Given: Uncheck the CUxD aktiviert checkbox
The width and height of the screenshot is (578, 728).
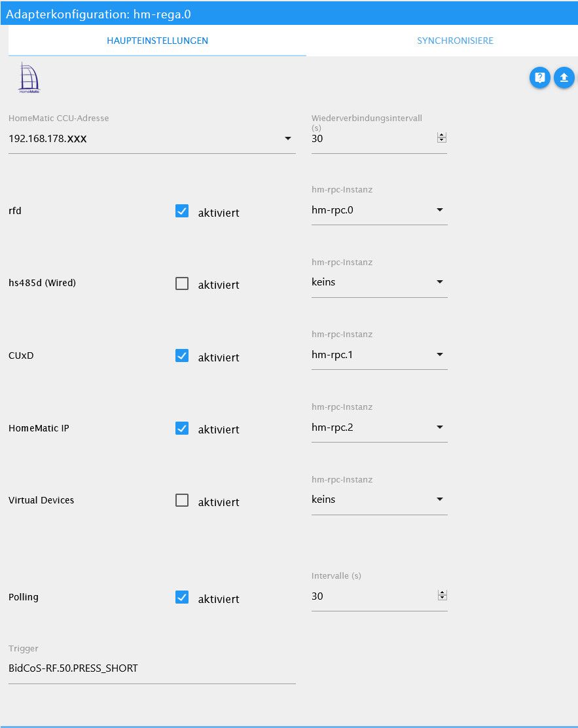Looking at the screenshot, I should (x=182, y=355).
